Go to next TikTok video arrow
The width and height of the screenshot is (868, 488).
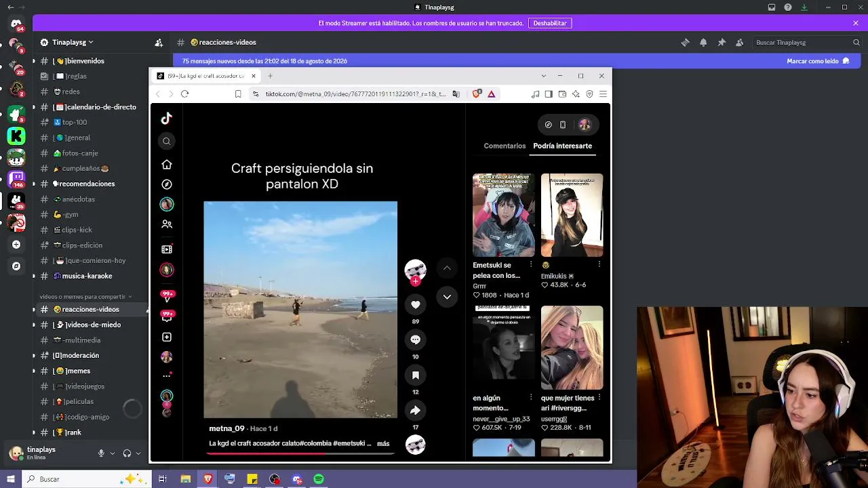tap(447, 297)
